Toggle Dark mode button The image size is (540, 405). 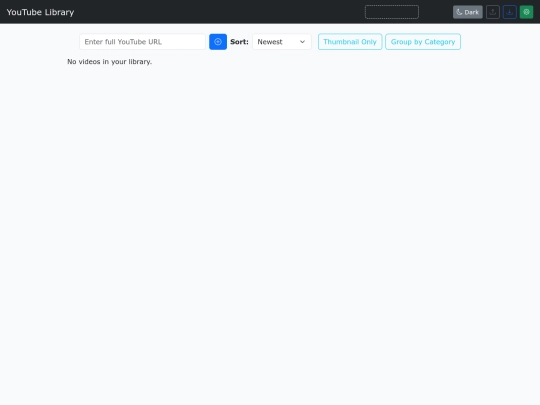tap(468, 12)
